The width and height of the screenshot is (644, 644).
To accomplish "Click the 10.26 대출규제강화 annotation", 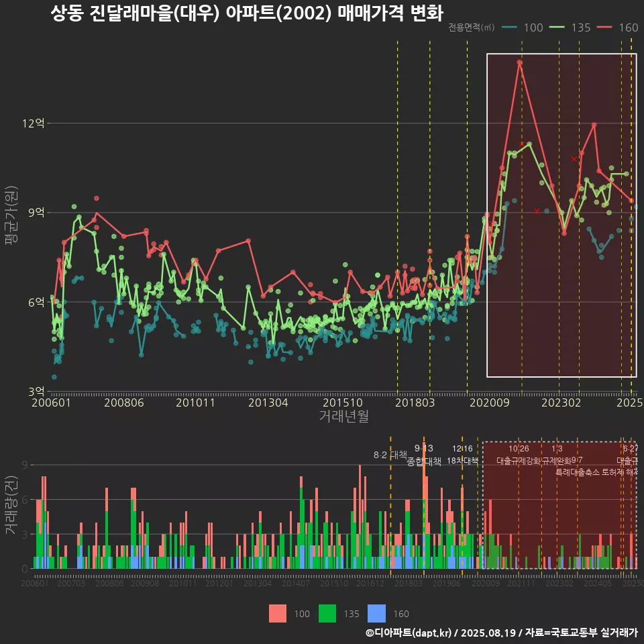I will [519, 455].
